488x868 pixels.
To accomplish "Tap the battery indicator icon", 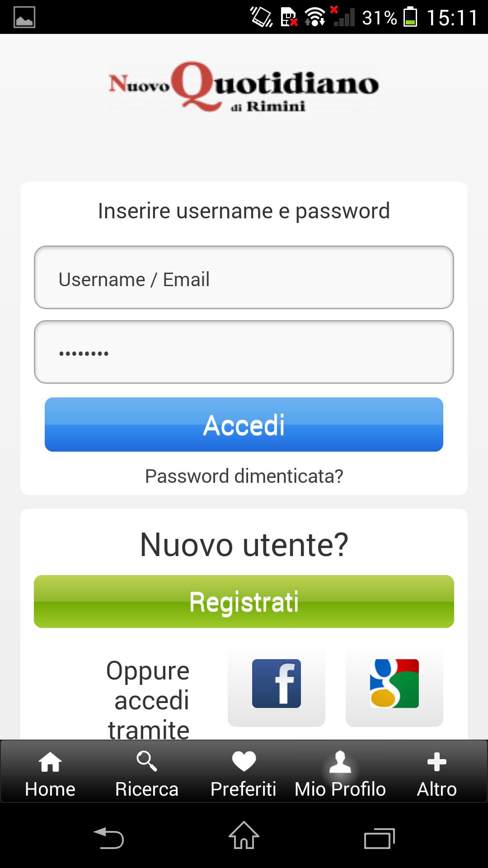I will pos(410,17).
